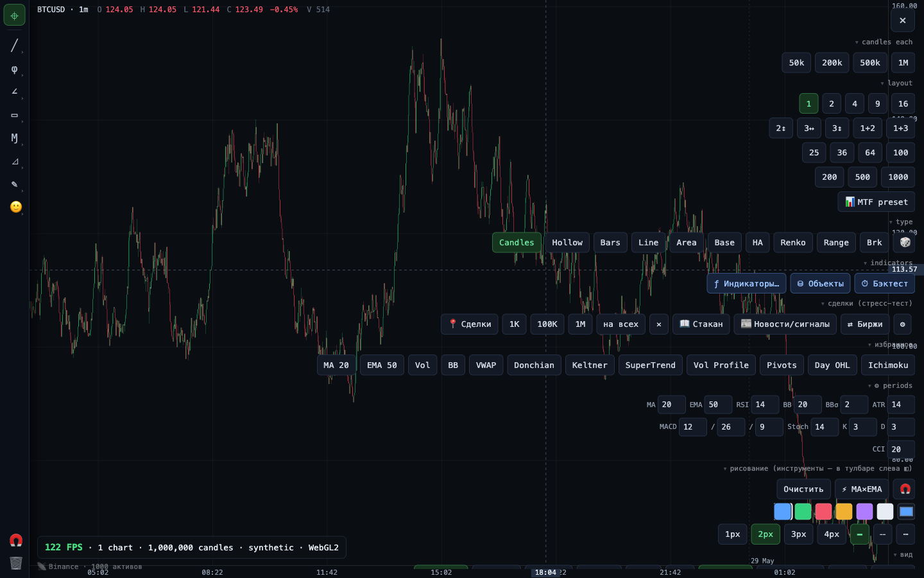Load 500k candles each
Viewport: 924px width, 578px height.
click(870, 62)
